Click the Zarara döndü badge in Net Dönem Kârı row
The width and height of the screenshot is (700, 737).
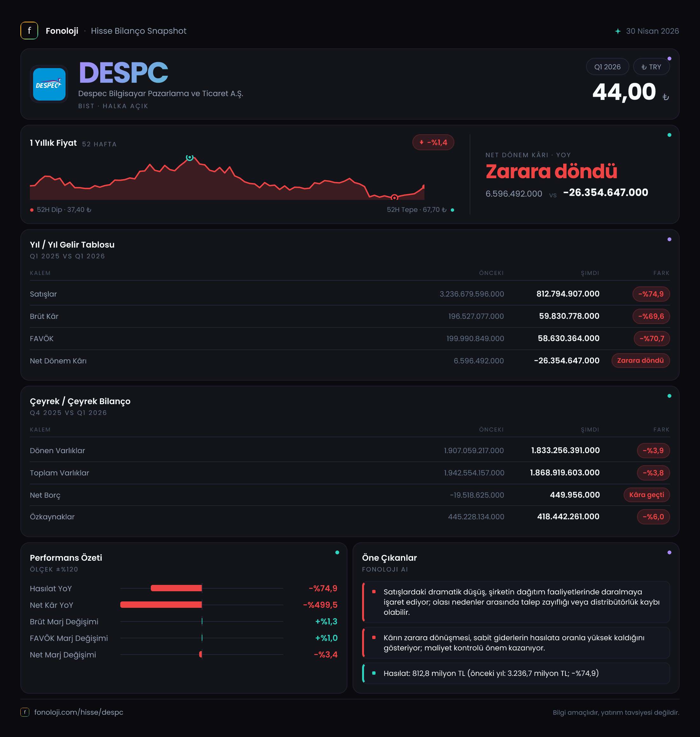tap(640, 361)
